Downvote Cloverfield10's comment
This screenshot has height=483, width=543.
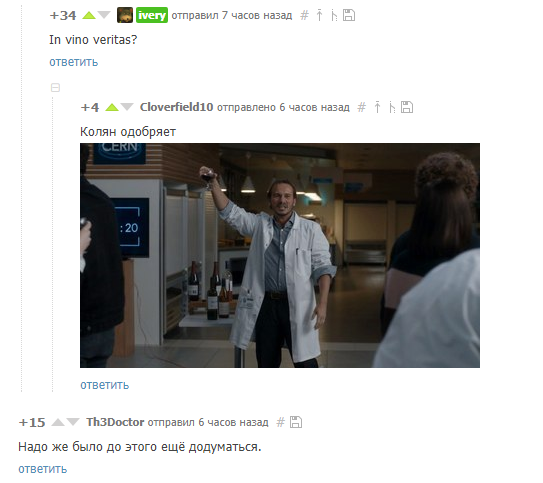tap(127, 107)
